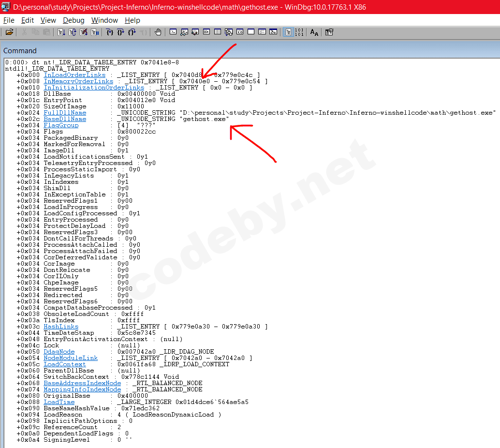Expand the MappingInfoIndexNode link
Viewport: 500px width, 448px height.
coord(82,389)
